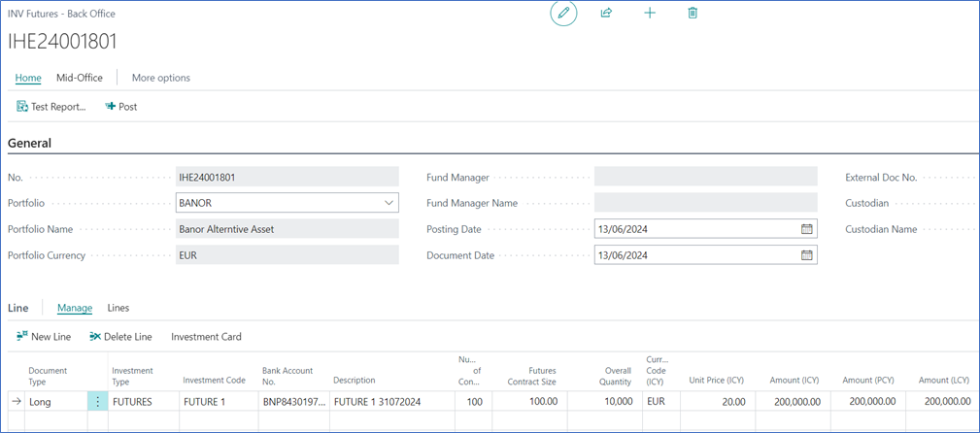Click Delete Line button
Image resolution: width=980 pixels, height=433 pixels.
click(120, 337)
